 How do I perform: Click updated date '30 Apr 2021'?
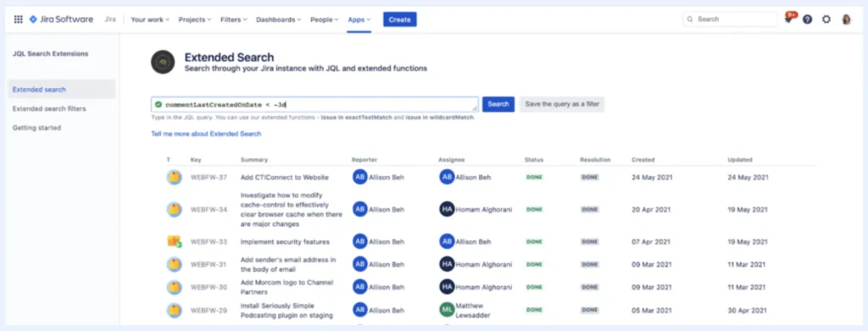tap(748, 311)
